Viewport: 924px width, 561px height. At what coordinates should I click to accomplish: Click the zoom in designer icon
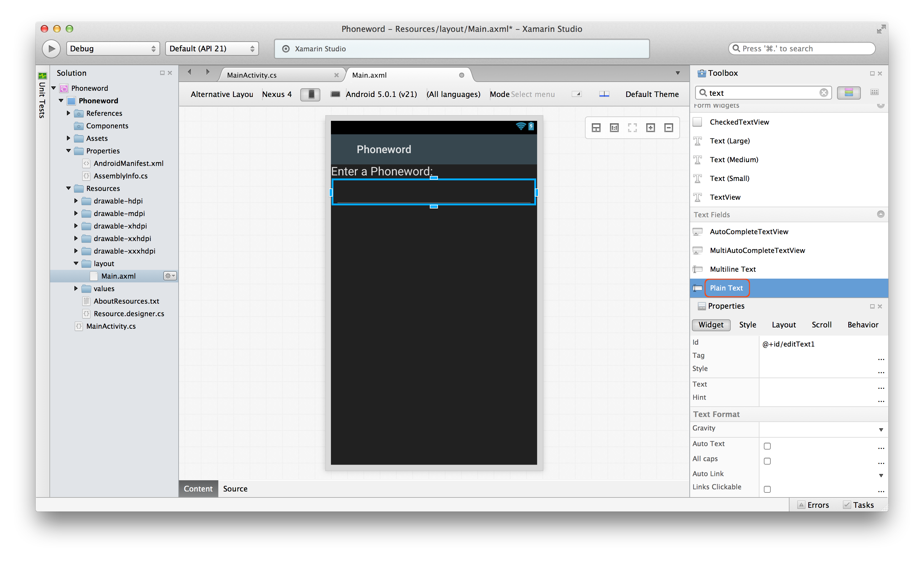tap(650, 128)
